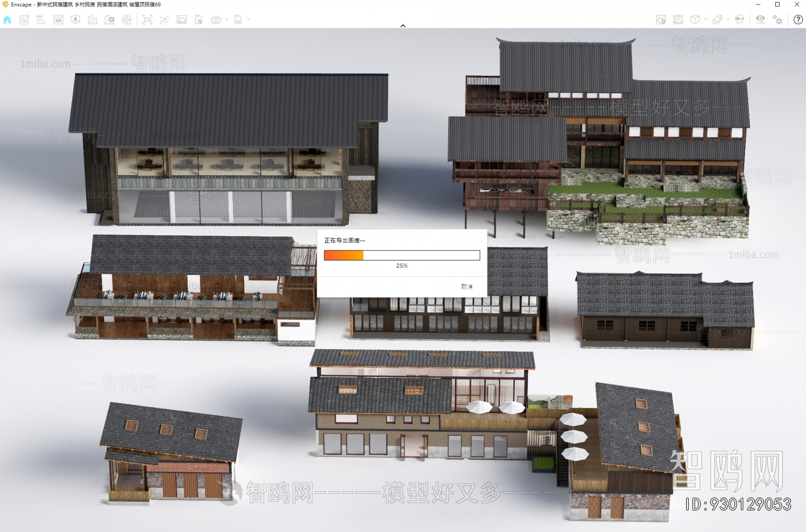Take a screenshot with the capture icon

pyautogui.click(x=148, y=20)
